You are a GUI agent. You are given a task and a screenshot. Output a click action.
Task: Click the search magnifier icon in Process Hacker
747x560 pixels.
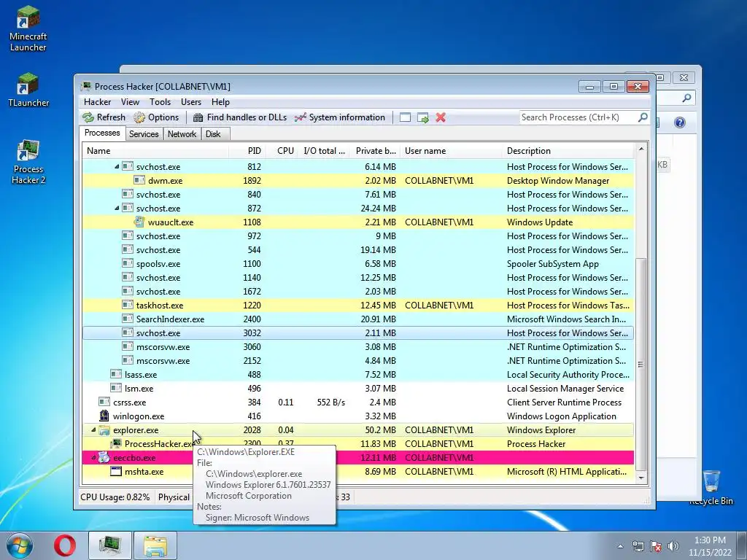(643, 117)
